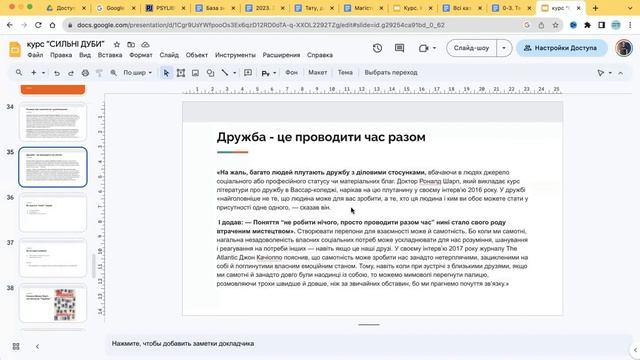Select slide 34 thumbnail

pyautogui.click(x=53, y=122)
